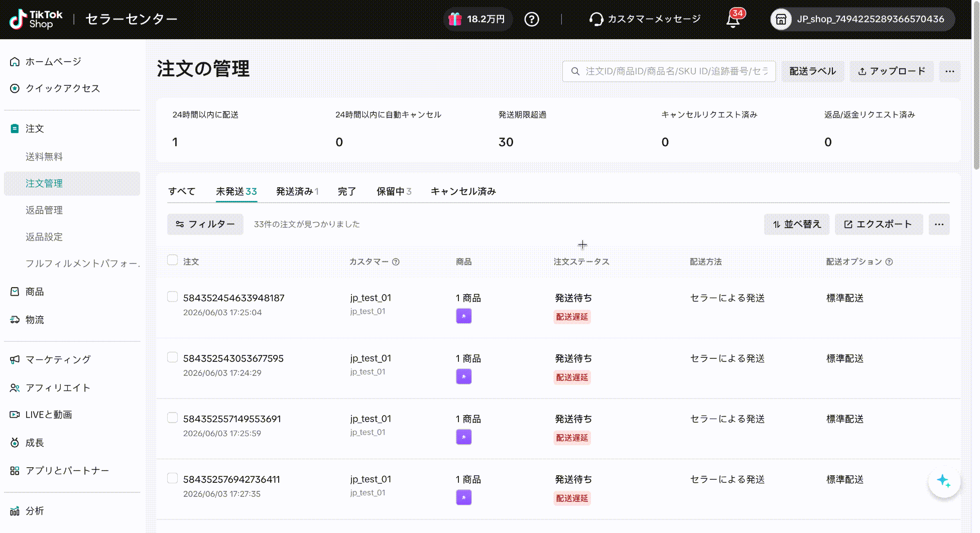Toggle the select-all orders checkbox

coord(172,260)
